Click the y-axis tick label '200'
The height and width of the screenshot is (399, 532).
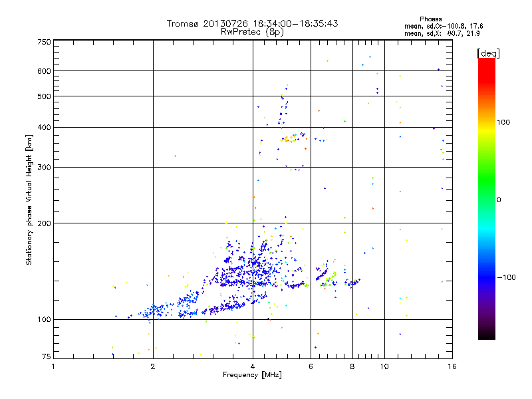tap(44, 223)
